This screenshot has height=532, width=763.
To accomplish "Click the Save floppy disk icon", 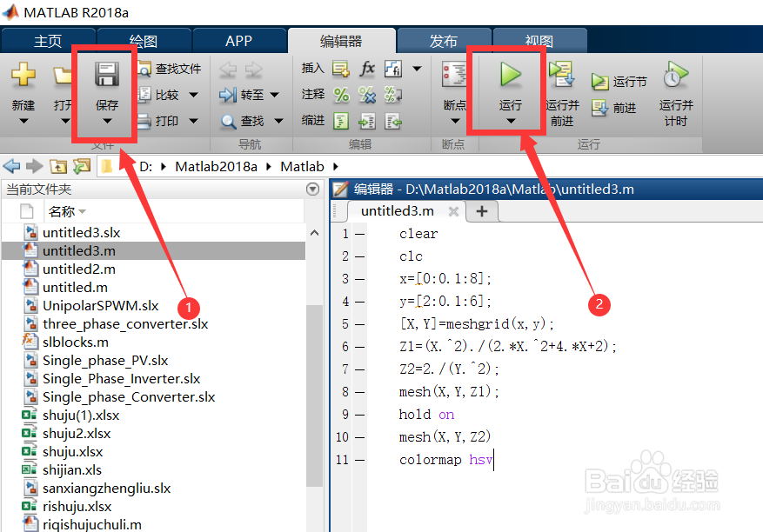I will click(106, 75).
